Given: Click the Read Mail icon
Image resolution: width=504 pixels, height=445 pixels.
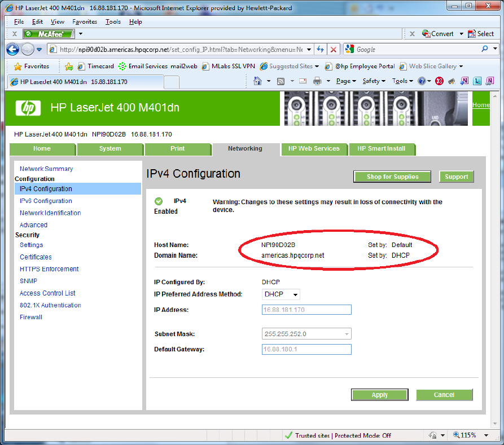Looking at the screenshot, I should pos(303,81).
